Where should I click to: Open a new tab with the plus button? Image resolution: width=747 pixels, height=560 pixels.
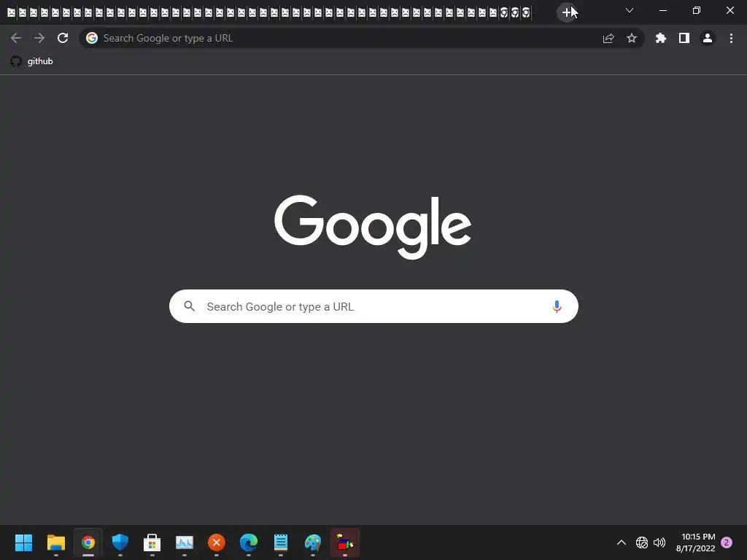coord(566,12)
